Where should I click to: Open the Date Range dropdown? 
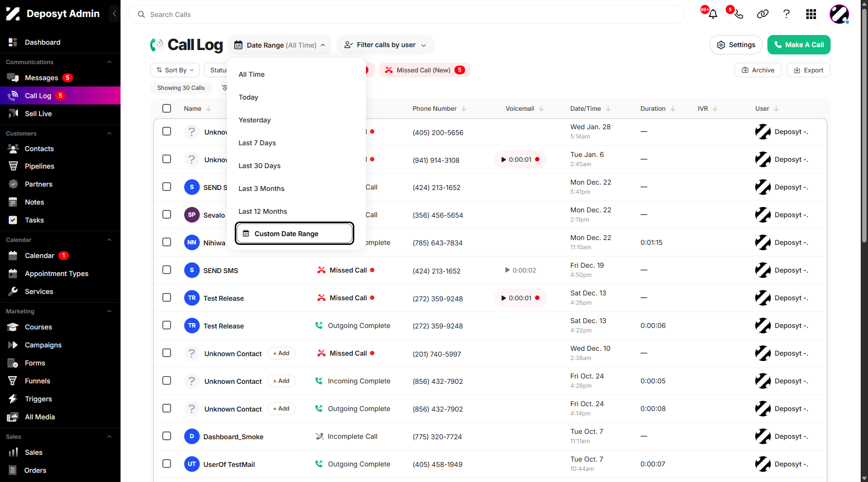279,45
